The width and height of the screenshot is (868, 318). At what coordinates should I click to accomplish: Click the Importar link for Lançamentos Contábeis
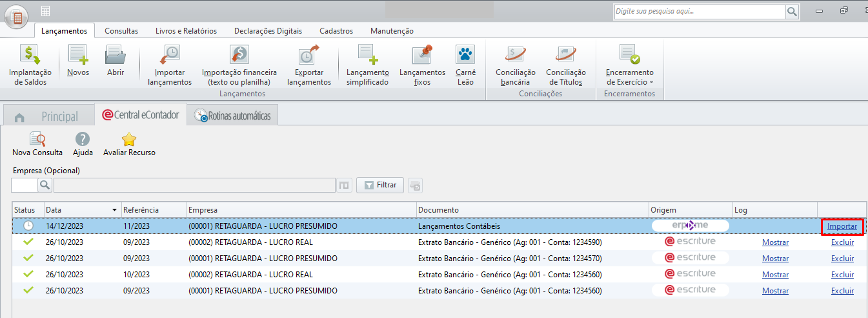click(x=842, y=226)
